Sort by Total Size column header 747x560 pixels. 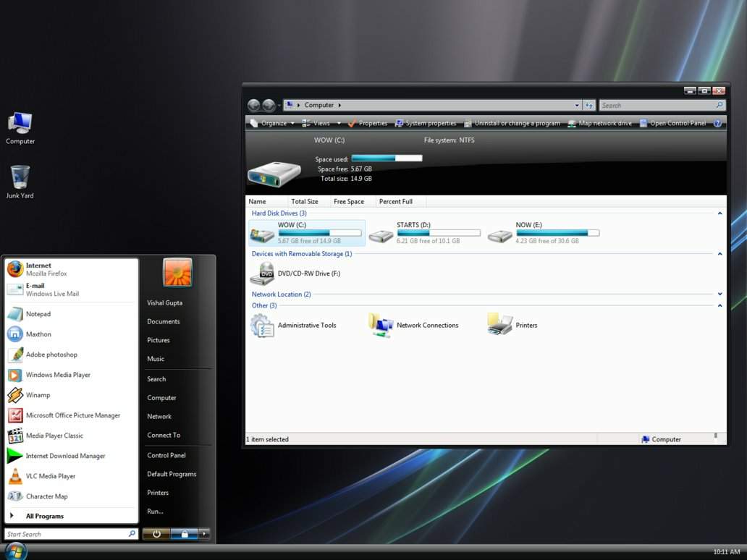(x=308, y=201)
